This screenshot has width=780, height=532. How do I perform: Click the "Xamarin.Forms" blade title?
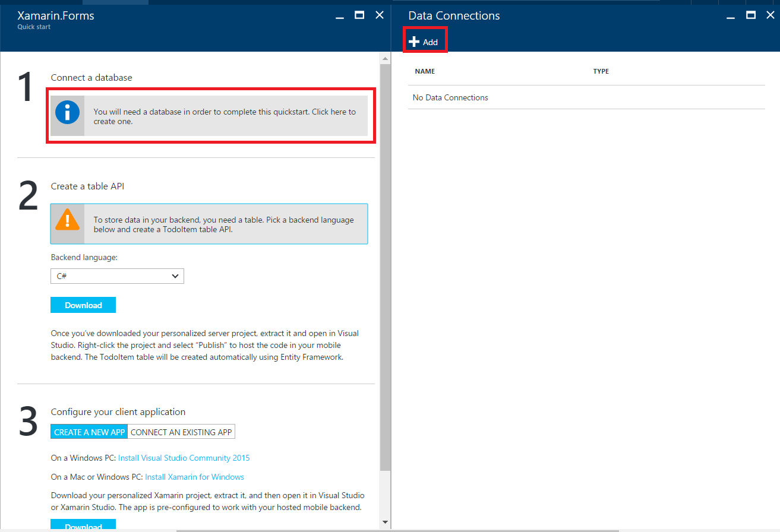pos(56,16)
